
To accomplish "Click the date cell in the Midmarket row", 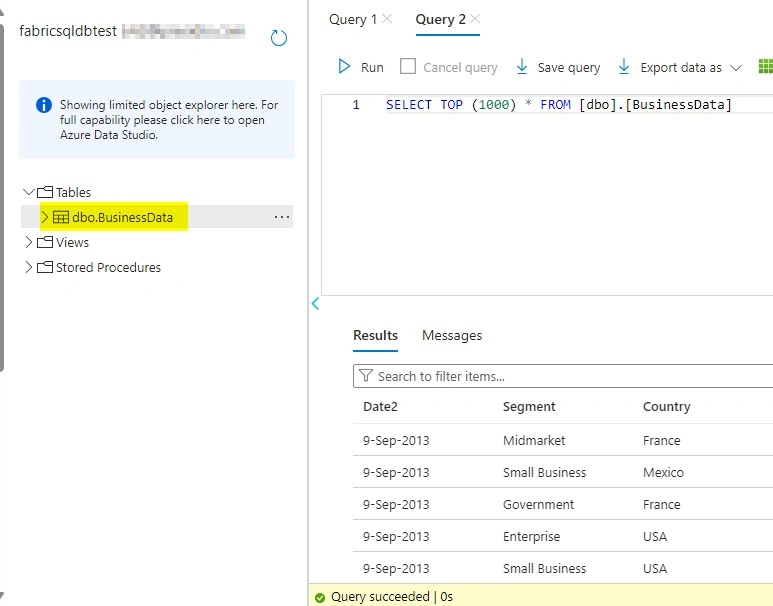I will tap(396, 440).
